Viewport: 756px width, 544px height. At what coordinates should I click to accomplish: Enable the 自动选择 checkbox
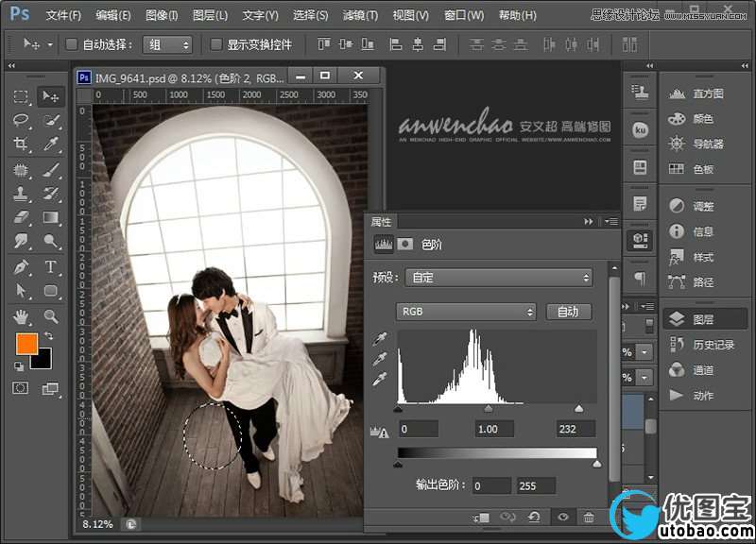[72, 44]
